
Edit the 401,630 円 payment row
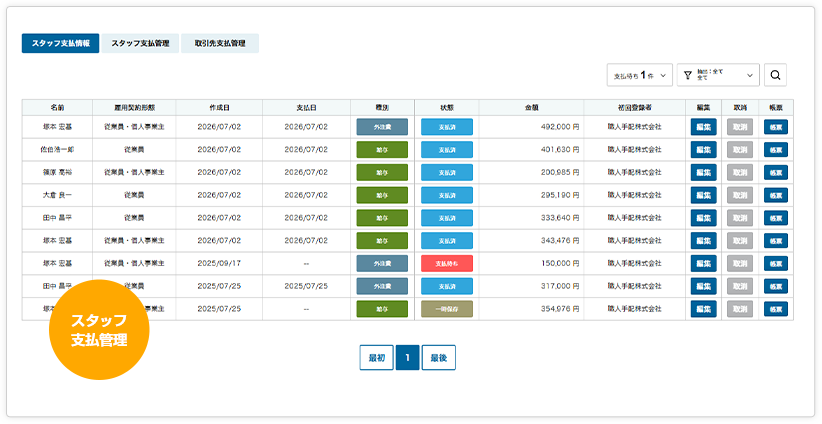(704, 150)
